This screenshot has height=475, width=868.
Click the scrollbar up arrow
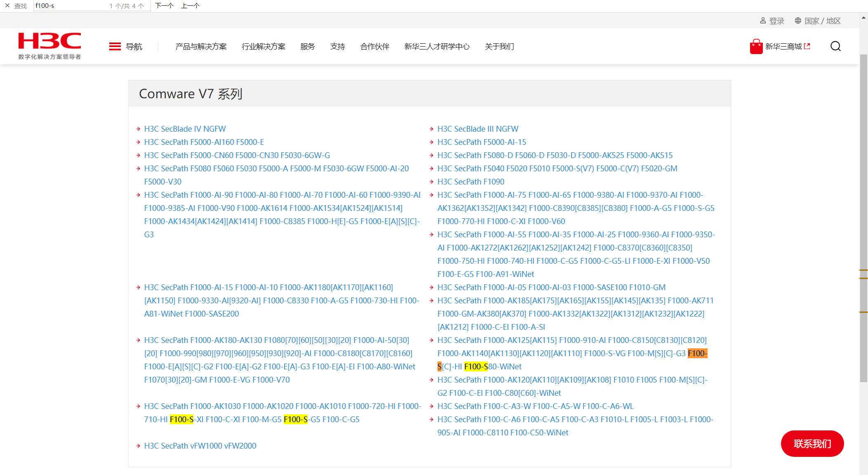coord(863,18)
